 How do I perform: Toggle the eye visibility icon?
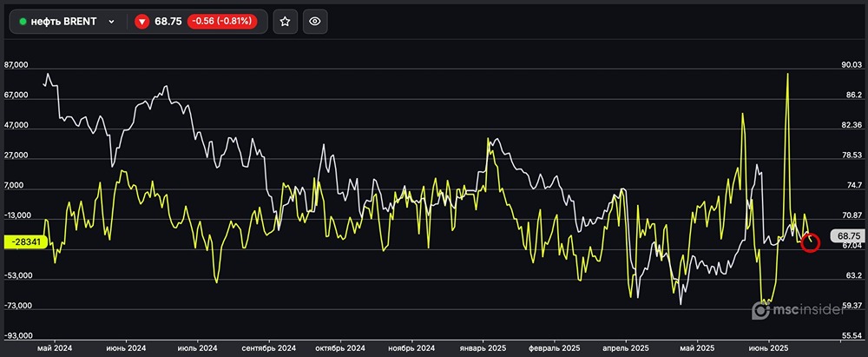[314, 22]
